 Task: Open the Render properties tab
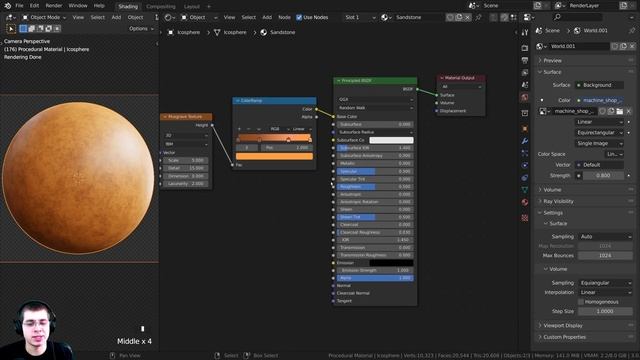[x=525, y=48]
